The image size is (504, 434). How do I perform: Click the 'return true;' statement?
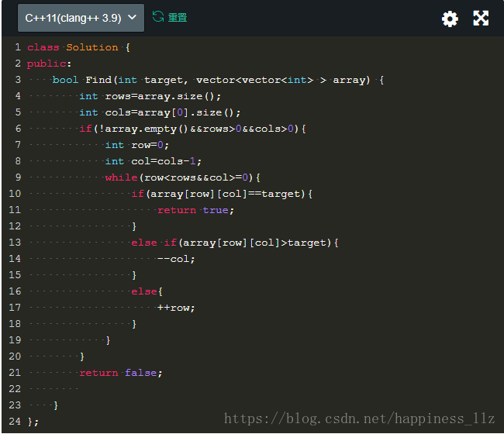tap(195, 210)
